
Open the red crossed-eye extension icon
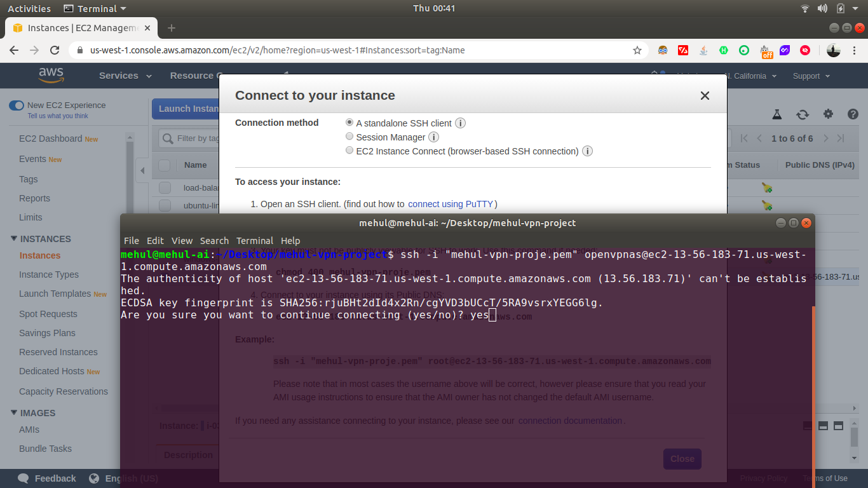click(x=805, y=50)
